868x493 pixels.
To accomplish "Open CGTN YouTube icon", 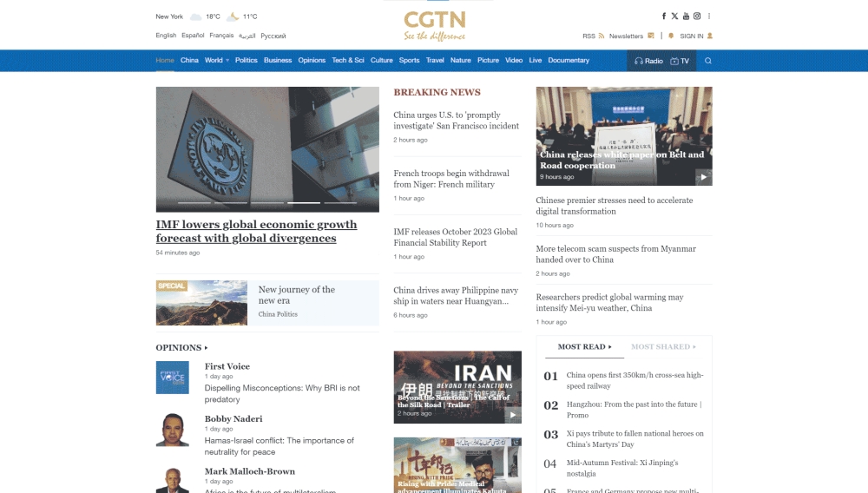I will pyautogui.click(x=686, y=16).
